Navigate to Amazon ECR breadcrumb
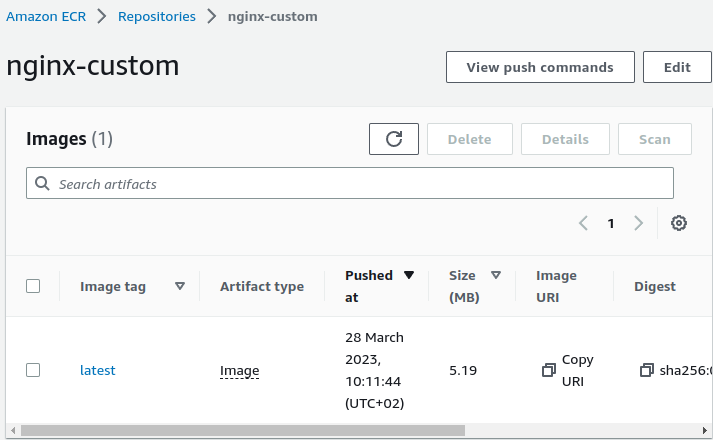The image size is (713, 440). pos(44,16)
